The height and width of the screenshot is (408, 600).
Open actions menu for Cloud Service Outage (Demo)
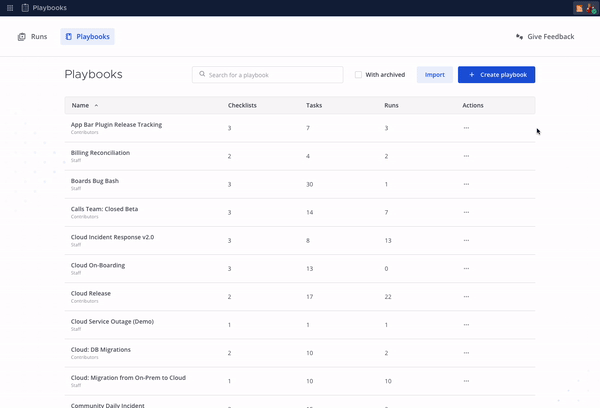click(x=466, y=325)
